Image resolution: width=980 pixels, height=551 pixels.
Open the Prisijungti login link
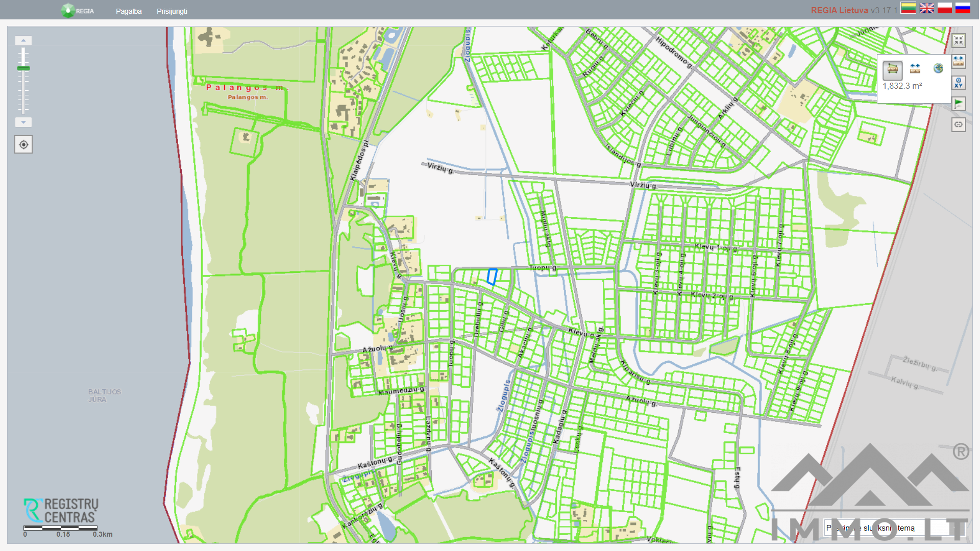(172, 11)
